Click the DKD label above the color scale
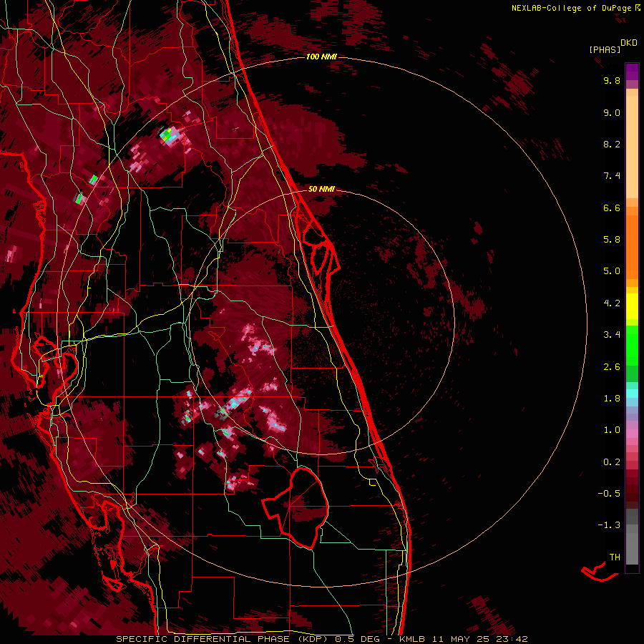Screen dimensions: 644x644 click(x=629, y=43)
